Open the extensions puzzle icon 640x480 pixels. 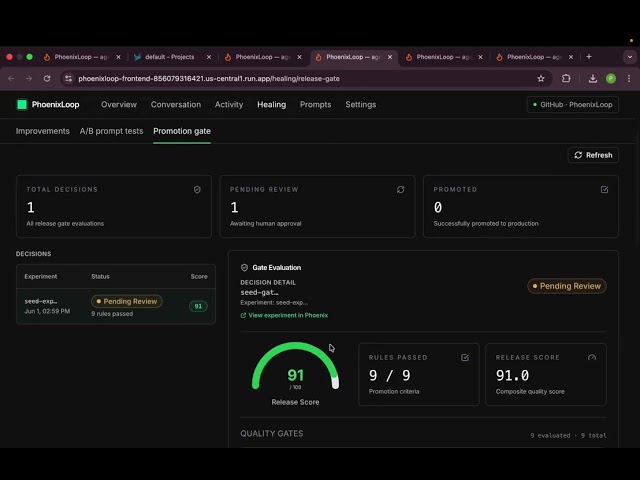click(566, 78)
